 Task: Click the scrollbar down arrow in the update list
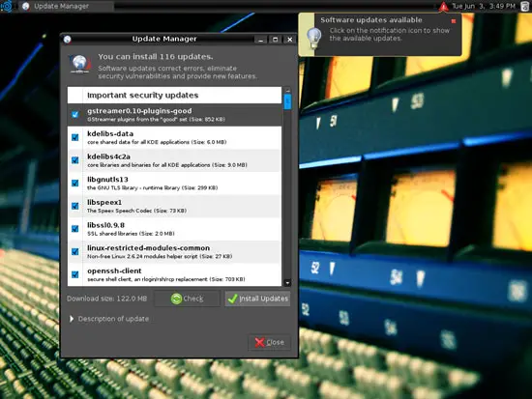287,282
